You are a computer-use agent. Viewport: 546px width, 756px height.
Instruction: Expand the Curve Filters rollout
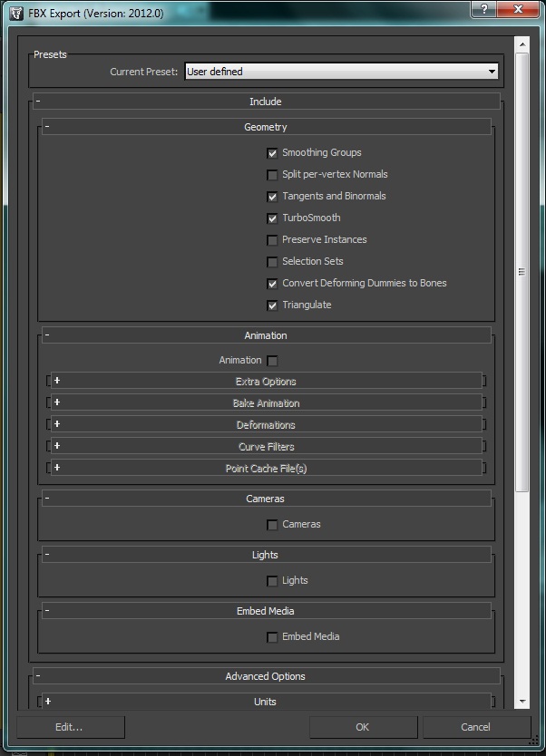(267, 446)
